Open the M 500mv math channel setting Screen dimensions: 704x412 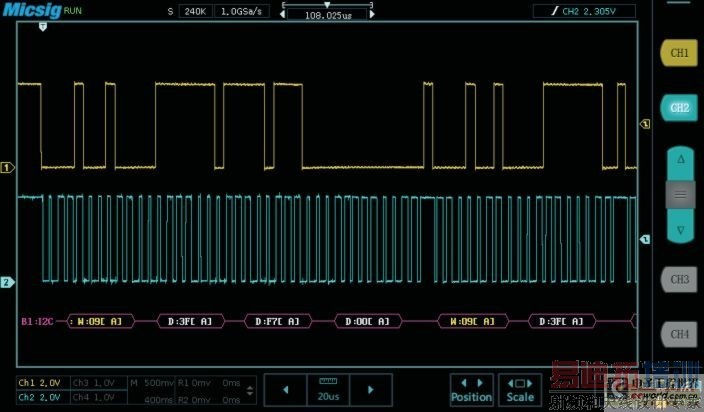point(151,383)
